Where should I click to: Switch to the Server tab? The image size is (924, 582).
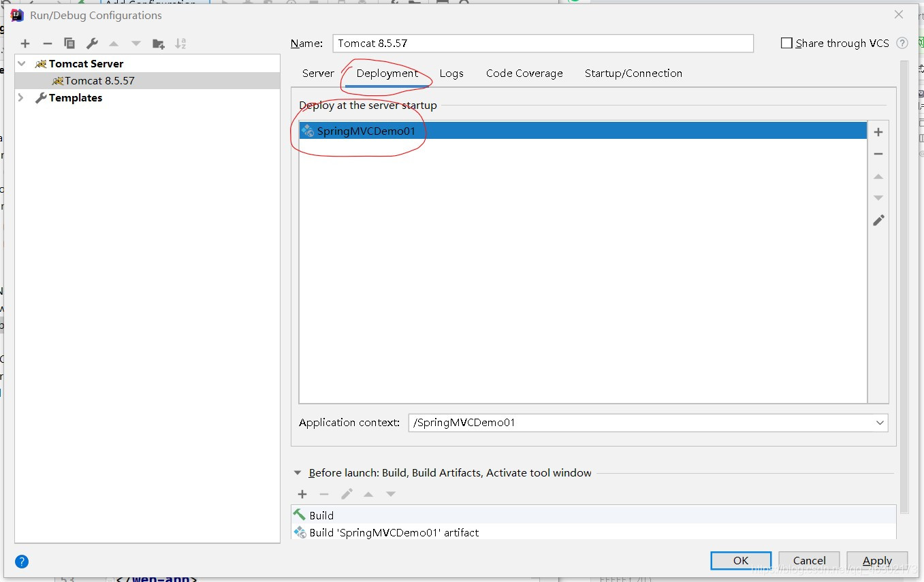click(318, 74)
